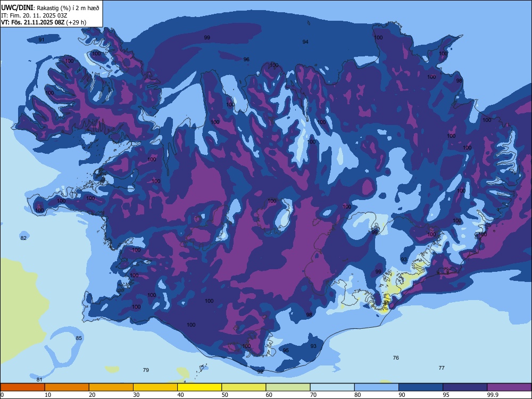Click the 91 humidity value offshore
The image size is (532, 399).
(41, 40)
